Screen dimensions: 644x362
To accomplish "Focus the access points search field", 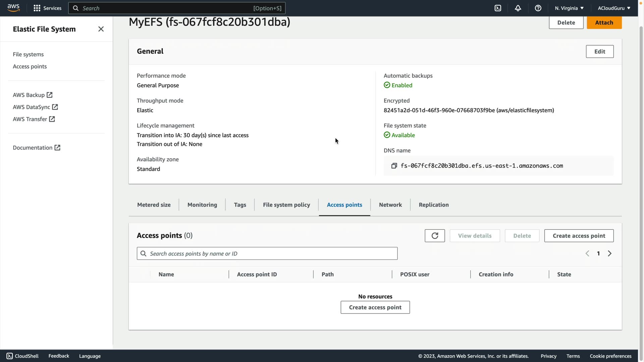I will pyautogui.click(x=267, y=254).
